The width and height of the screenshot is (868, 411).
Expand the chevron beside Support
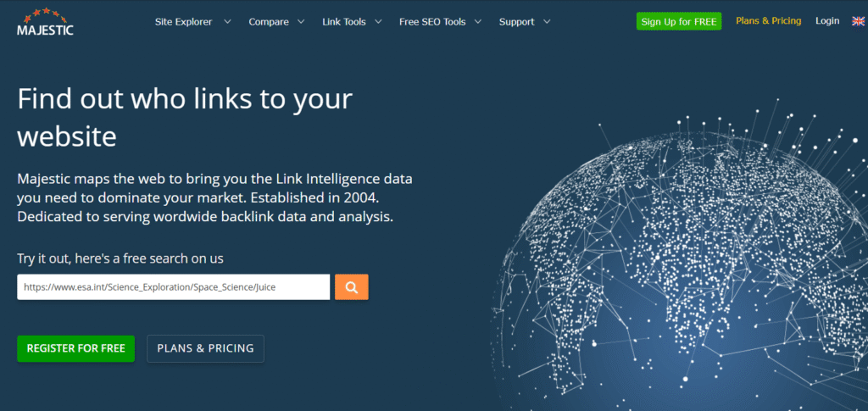[547, 22]
